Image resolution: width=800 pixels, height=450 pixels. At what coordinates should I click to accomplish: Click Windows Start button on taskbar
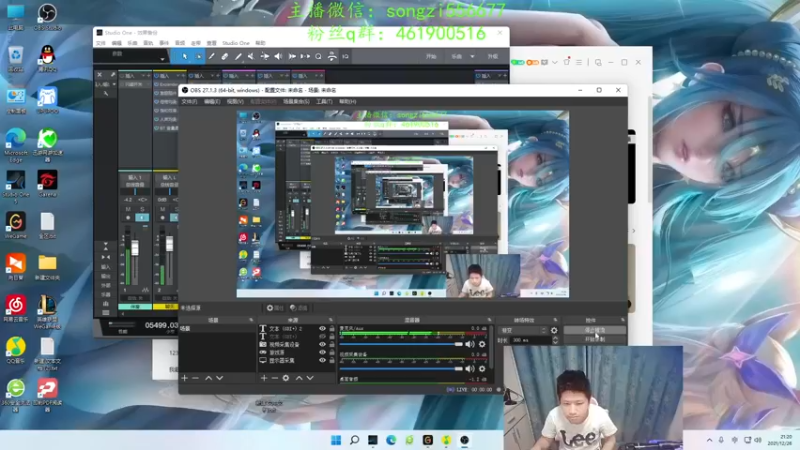[x=336, y=440]
